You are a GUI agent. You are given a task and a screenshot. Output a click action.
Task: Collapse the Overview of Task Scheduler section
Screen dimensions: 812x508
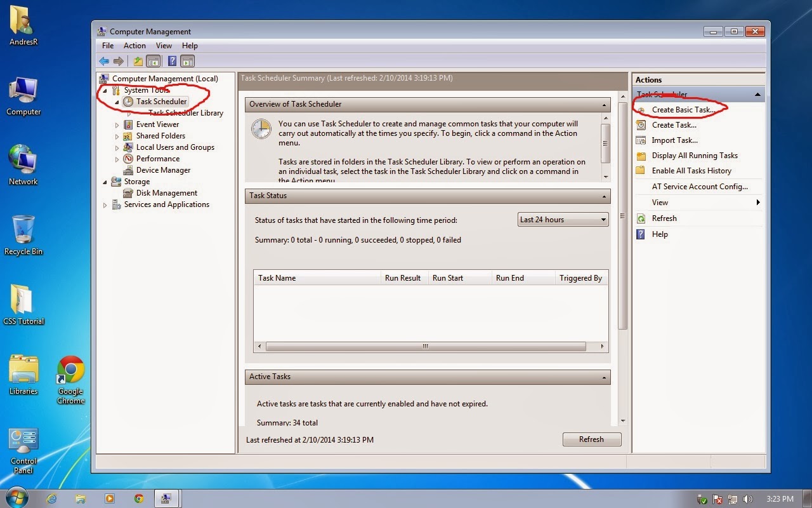(x=605, y=105)
